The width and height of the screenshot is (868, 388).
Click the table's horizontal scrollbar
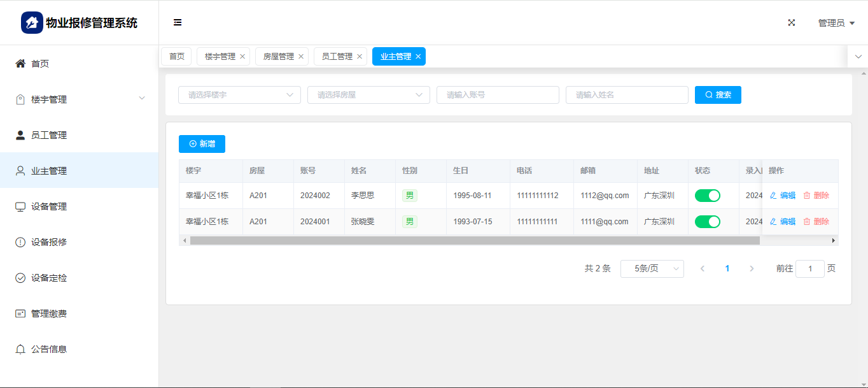[x=474, y=241]
